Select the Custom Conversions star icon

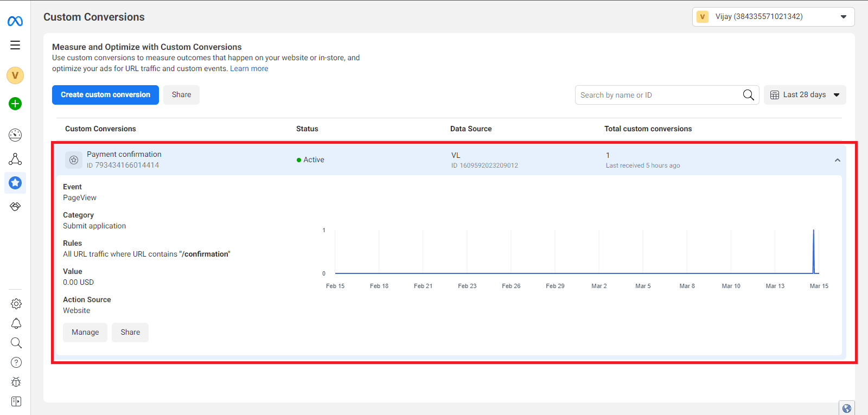pos(15,183)
